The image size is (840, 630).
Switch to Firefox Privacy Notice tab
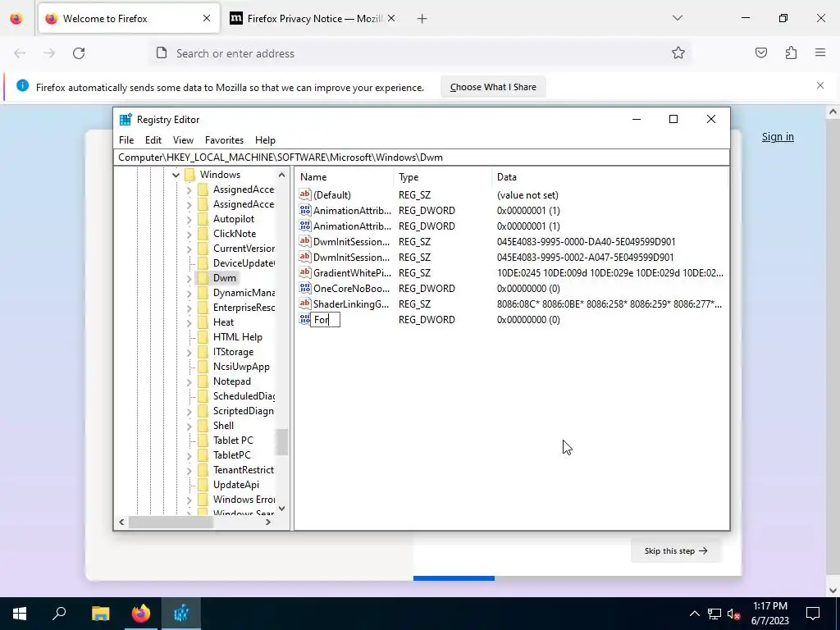pyautogui.click(x=313, y=19)
